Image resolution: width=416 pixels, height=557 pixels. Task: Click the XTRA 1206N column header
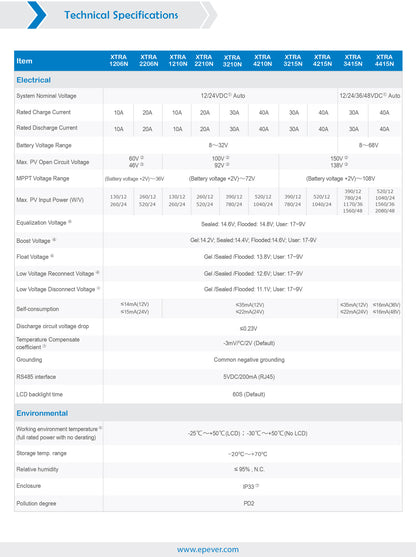[x=119, y=60]
